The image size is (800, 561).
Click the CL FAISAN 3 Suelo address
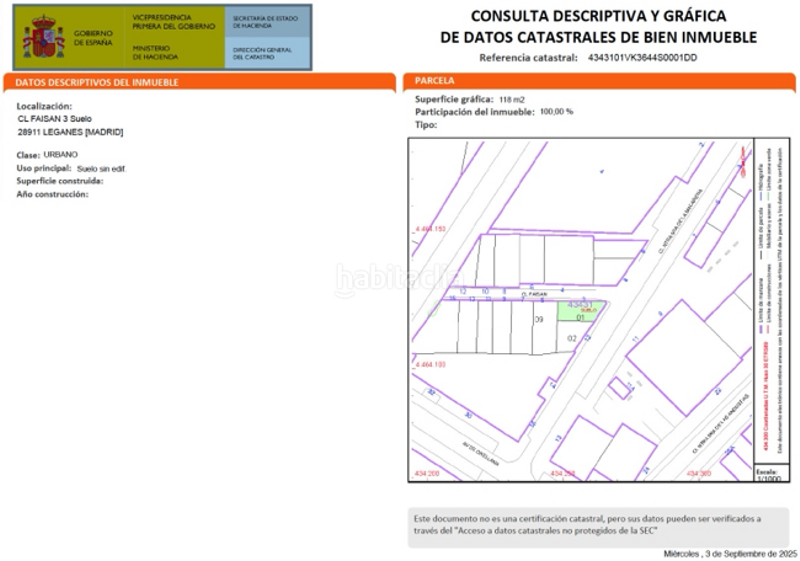click(x=55, y=119)
